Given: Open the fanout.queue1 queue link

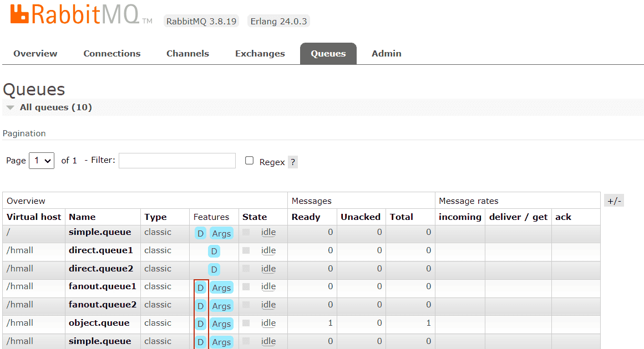Looking at the screenshot, I should 102,286.
